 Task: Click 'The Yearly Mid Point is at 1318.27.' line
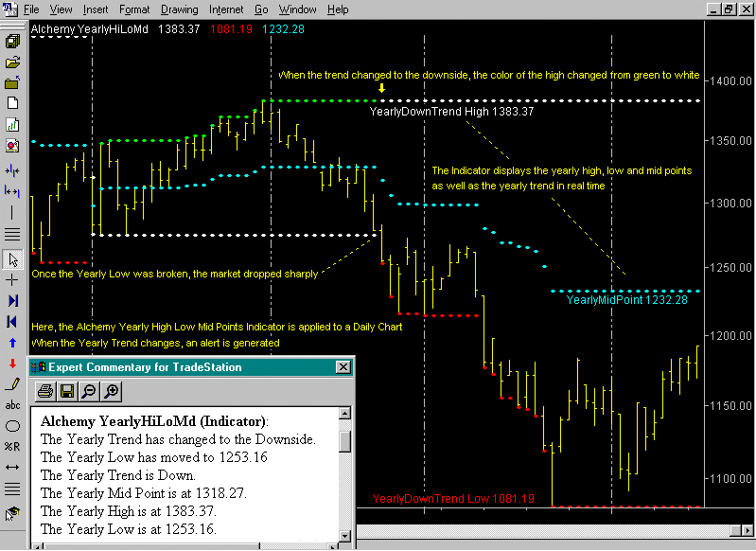point(144,493)
